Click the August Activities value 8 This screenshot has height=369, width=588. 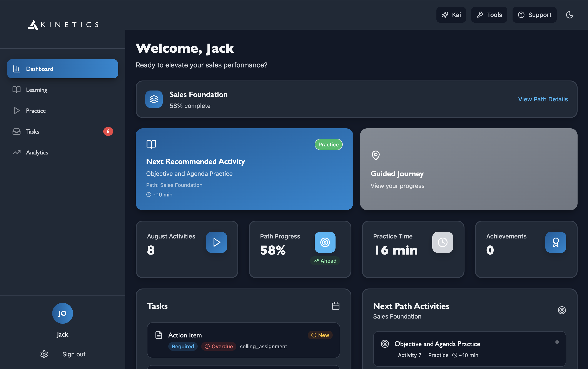click(x=151, y=250)
